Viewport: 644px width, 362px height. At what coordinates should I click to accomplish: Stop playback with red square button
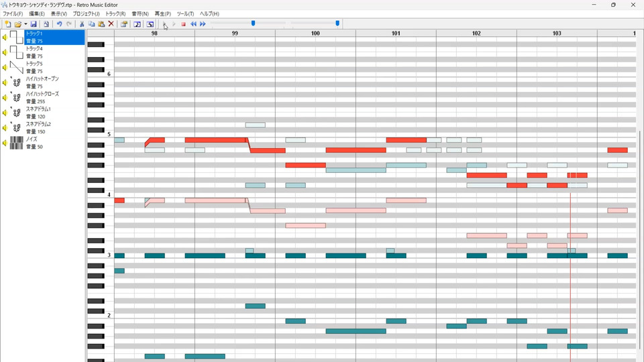[x=184, y=24]
